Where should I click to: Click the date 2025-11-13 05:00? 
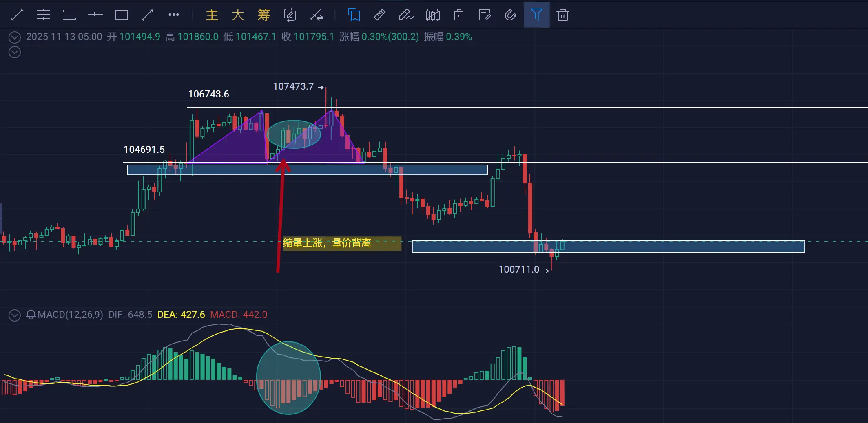[64, 37]
